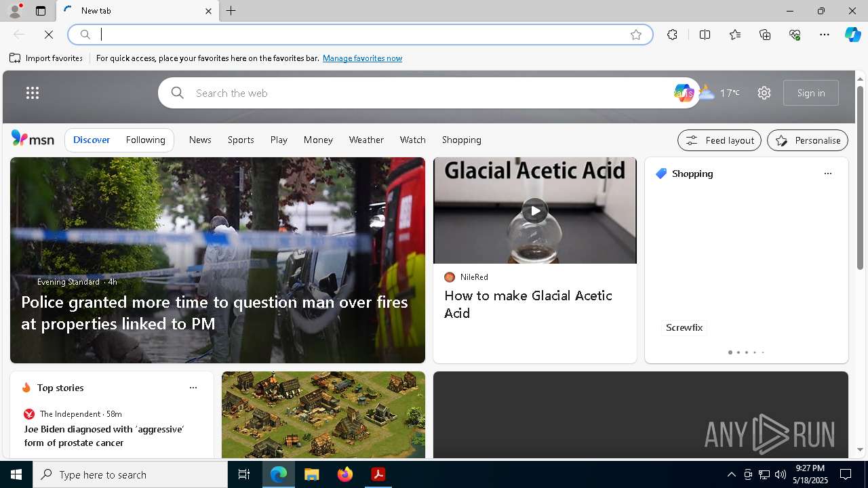Select the Discover tab
This screenshot has width=868, height=488.
pyautogui.click(x=92, y=140)
